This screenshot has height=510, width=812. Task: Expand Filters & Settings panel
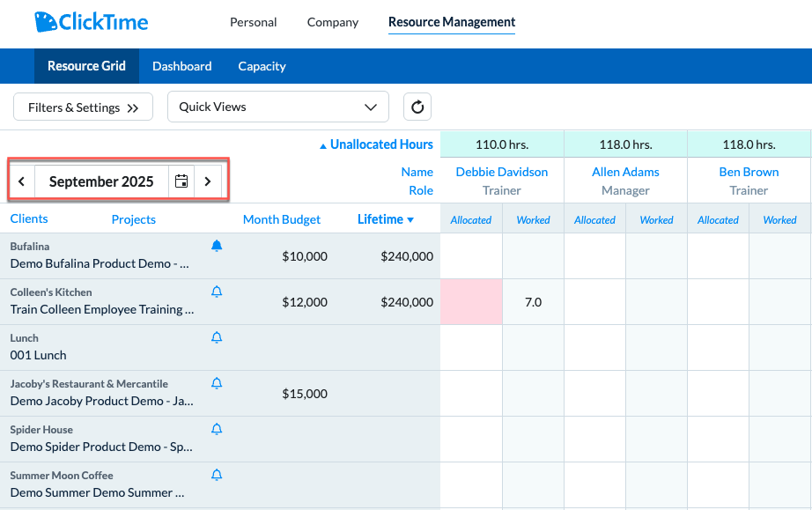tap(83, 107)
